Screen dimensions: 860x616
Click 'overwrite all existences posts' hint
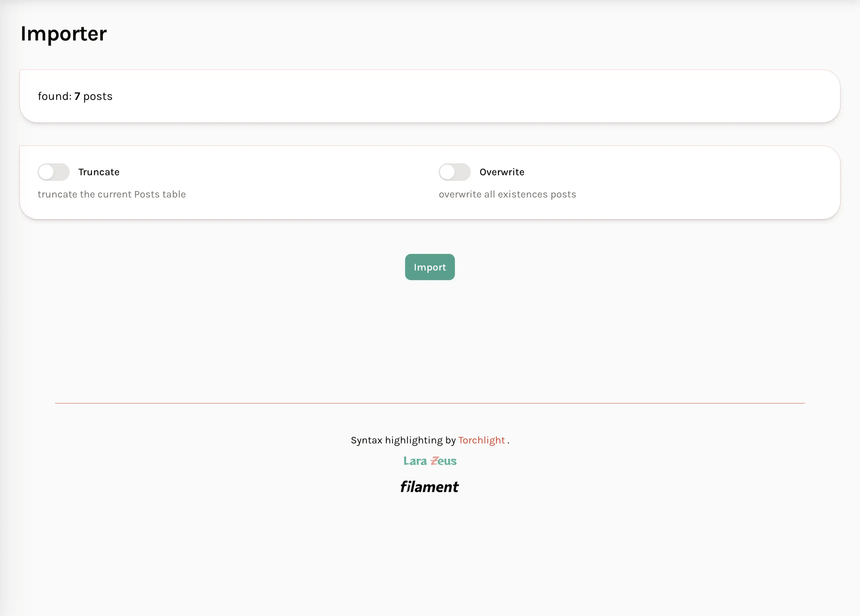click(507, 194)
